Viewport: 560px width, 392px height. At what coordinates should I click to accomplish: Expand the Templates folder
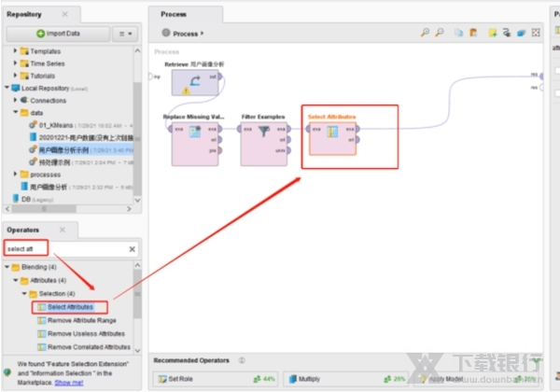17,53
